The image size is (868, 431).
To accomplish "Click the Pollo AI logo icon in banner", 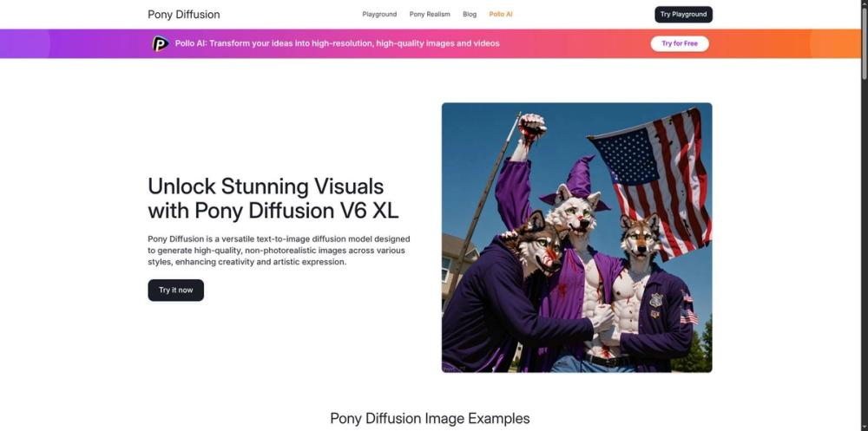I will (161, 43).
